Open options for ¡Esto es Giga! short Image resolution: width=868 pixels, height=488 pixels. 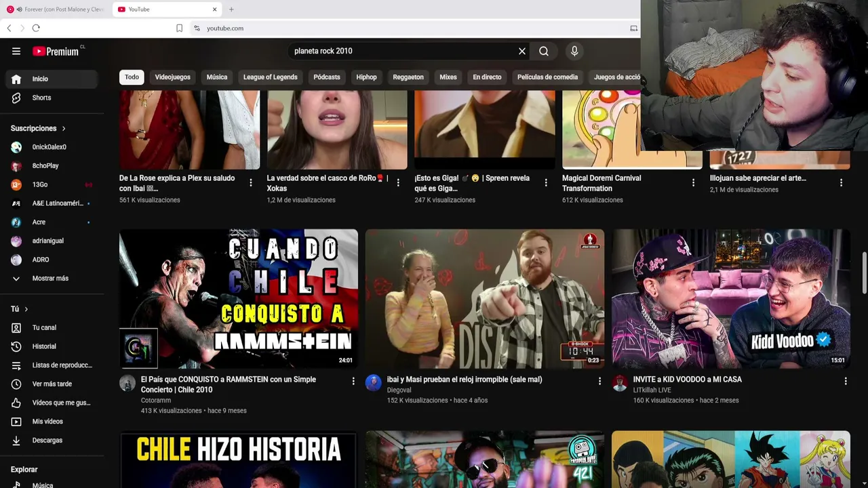(x=546, y=182)
